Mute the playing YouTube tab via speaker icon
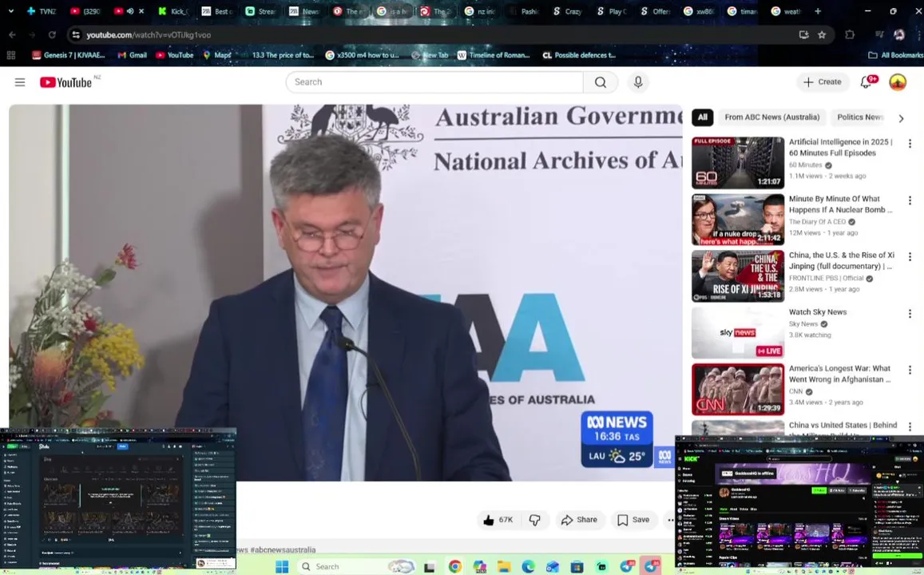 pyautogui.click(x=130, y=11)
